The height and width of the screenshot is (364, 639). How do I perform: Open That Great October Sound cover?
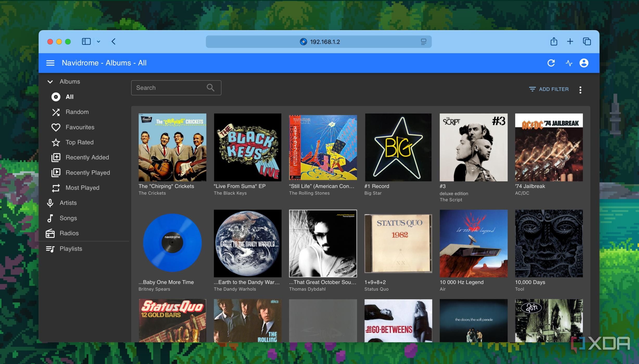pyautogui.click(x=323, y=243)
